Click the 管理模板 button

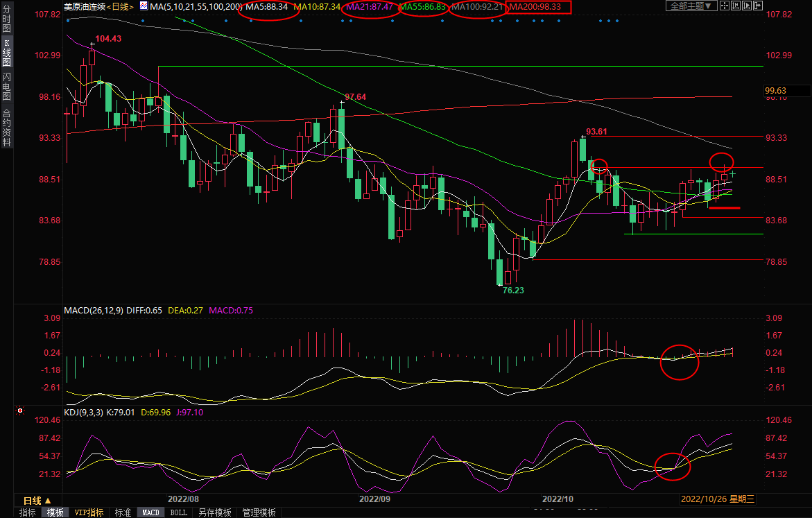pos(258,512)
